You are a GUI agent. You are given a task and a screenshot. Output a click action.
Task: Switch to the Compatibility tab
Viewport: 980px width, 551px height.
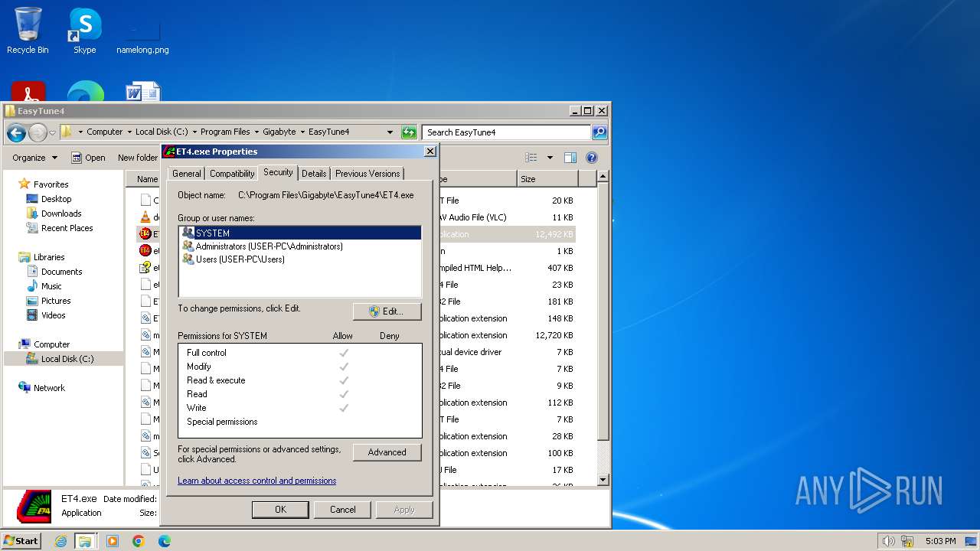coord(232,174)
